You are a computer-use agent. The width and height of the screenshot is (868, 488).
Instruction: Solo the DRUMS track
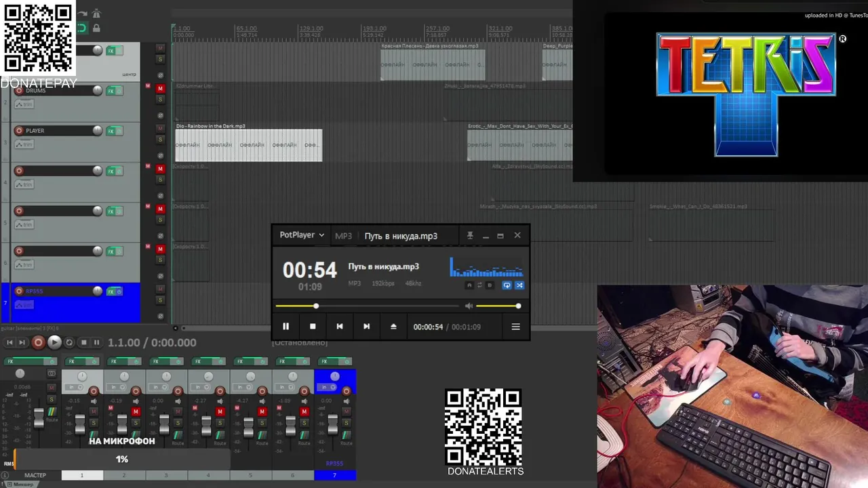(161, 100)
